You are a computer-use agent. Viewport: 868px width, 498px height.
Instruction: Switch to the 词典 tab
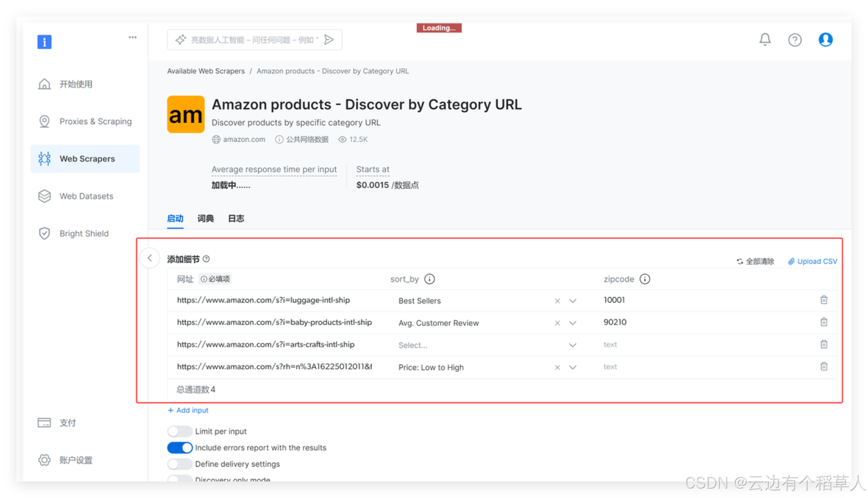coord(205,219)
